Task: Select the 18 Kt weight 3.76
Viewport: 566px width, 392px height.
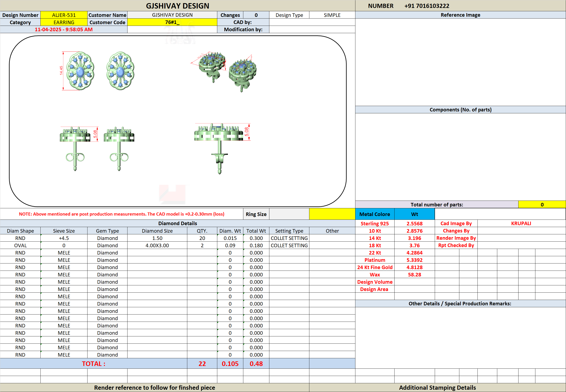Action: (x=414, y=246)
